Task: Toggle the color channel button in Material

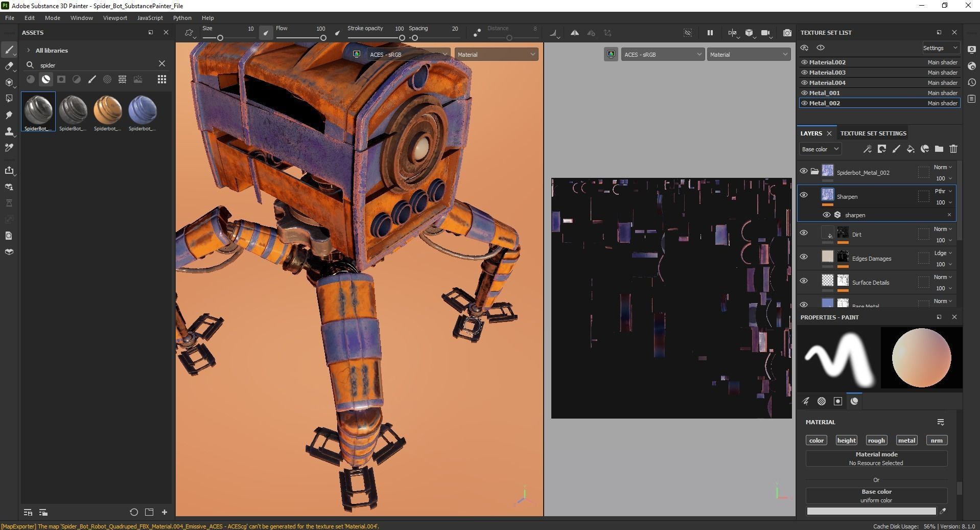Action: pos(816,441)
